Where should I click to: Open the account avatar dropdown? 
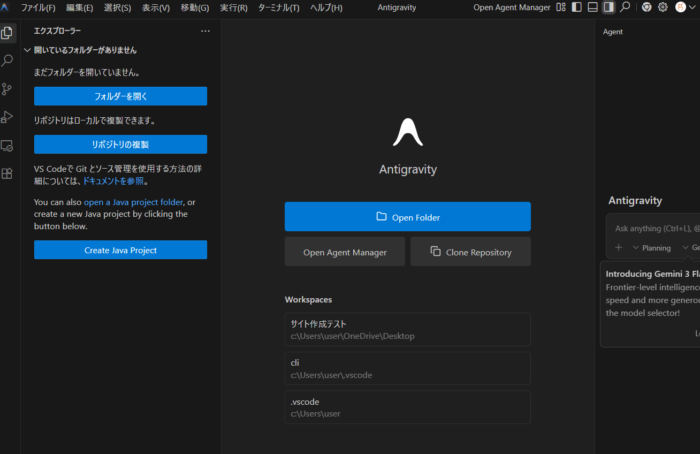[x=682, y=8]
